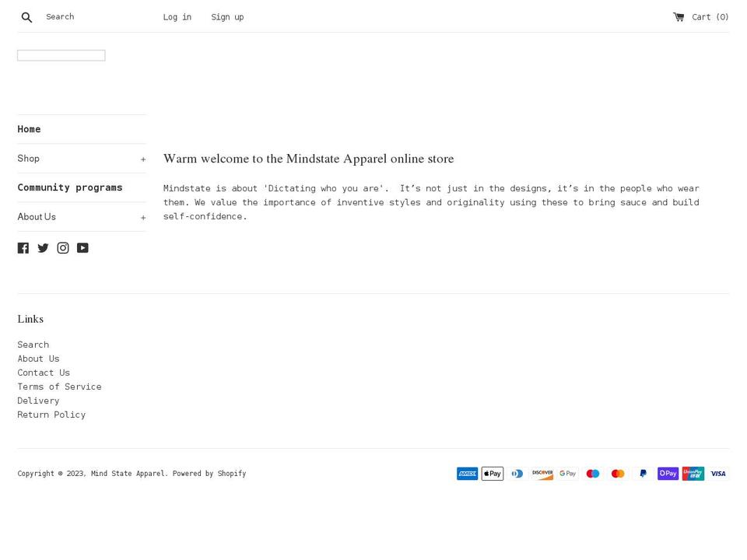Click the store logo placeholder box
The width and height of the screenshot is (747, 560).
pyautogui.click(x=61, y=55)
